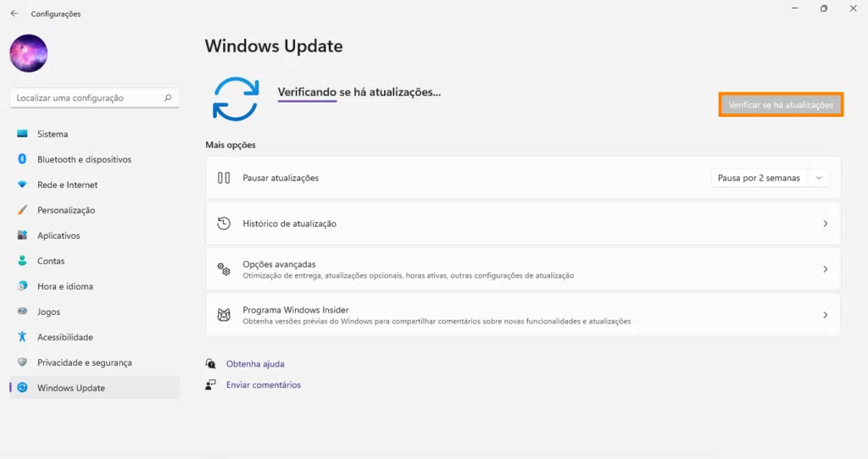Viewport: 868px width, 459px height.
Task: Click the Windows Insider cat icon
Action: [224, 315]
